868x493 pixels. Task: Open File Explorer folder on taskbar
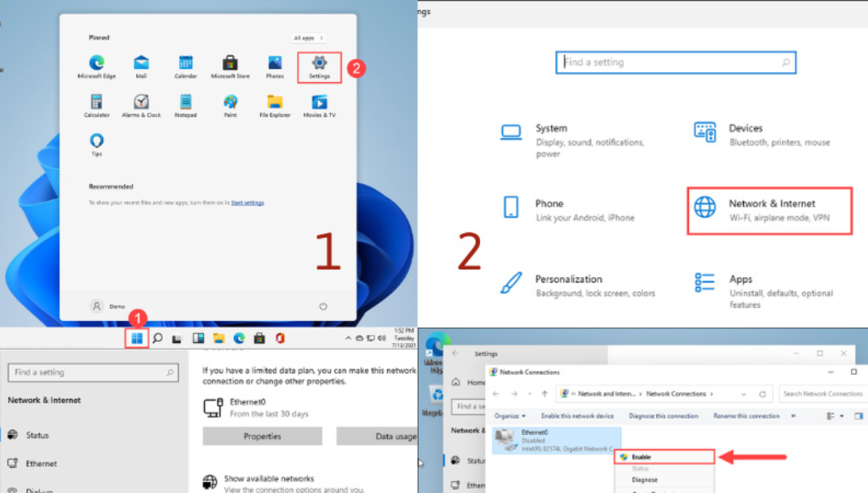[219, 338]
